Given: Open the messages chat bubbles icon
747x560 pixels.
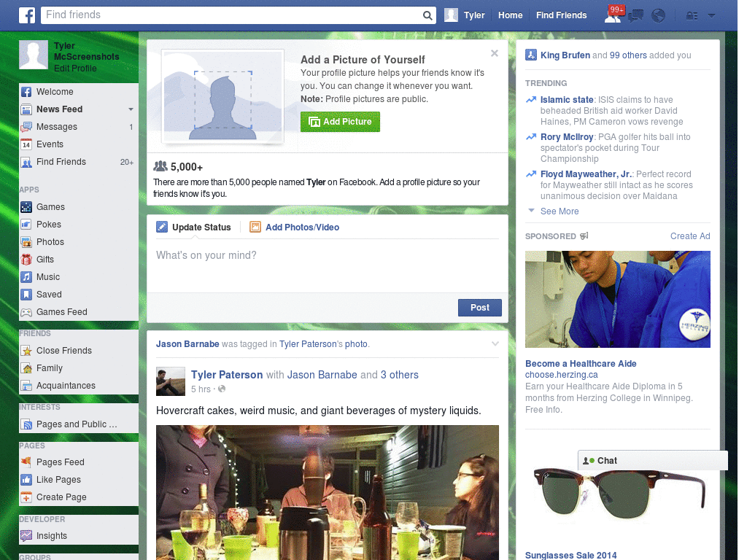Looking at the screenshot, I should [635, 16].
